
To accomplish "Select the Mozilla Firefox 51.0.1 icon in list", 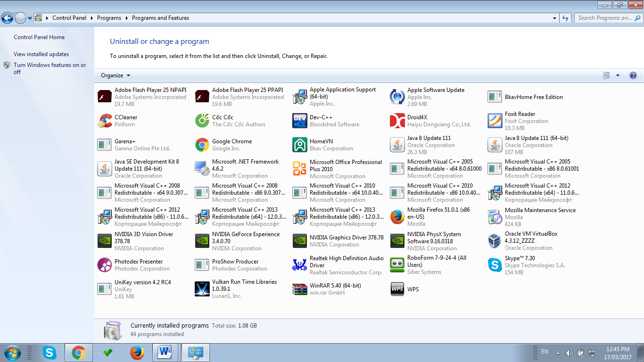I will click(397, 217).
